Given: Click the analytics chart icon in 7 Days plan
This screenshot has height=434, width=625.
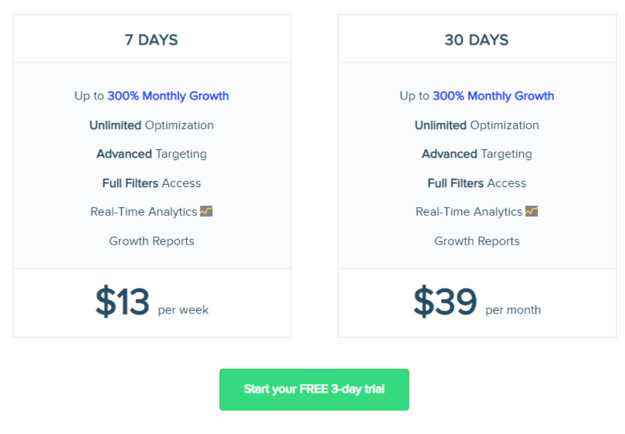Looking at the screenshot, I should (206, 211).
